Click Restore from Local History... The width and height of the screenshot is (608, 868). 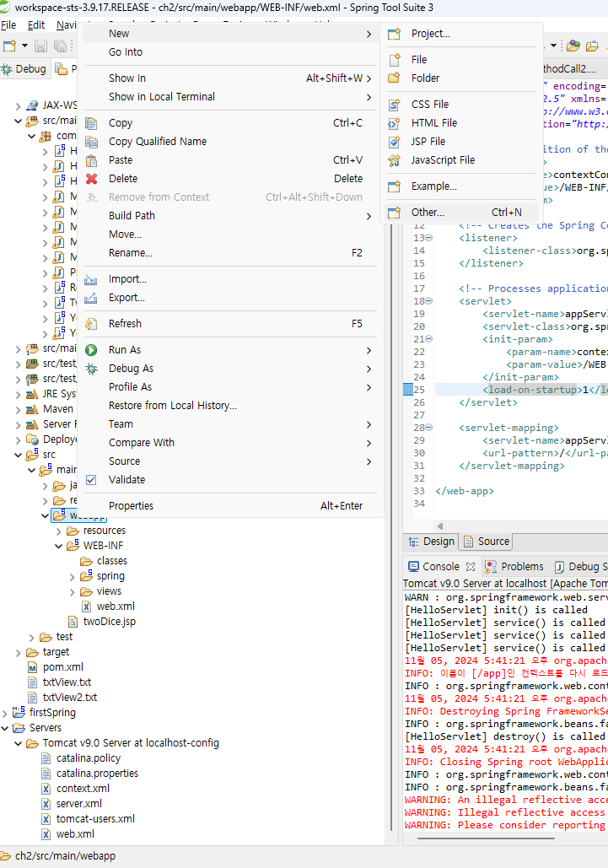[229, 406]
